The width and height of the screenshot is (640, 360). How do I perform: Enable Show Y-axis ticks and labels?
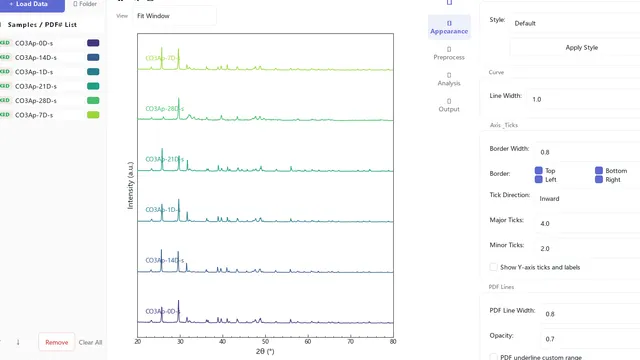(x=493, y=267)
